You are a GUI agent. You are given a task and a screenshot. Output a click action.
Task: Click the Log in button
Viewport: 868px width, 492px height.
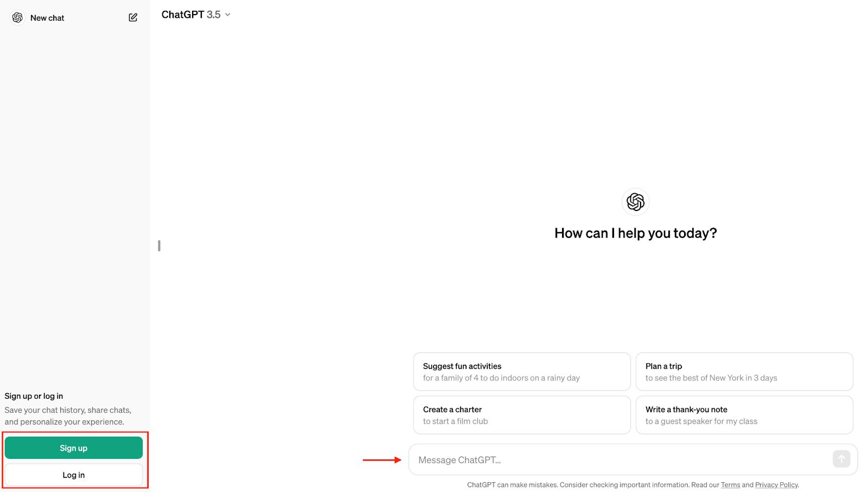point(74,475)
